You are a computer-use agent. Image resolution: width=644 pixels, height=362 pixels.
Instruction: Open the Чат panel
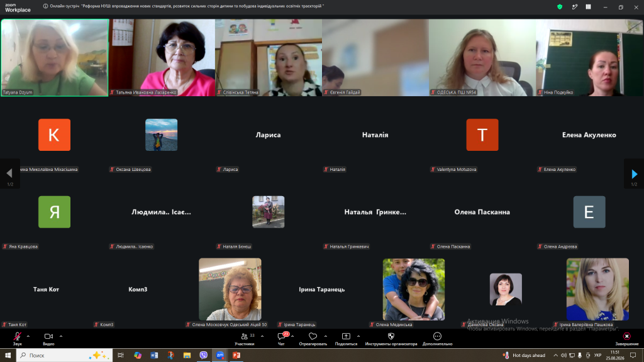point(281,339)
